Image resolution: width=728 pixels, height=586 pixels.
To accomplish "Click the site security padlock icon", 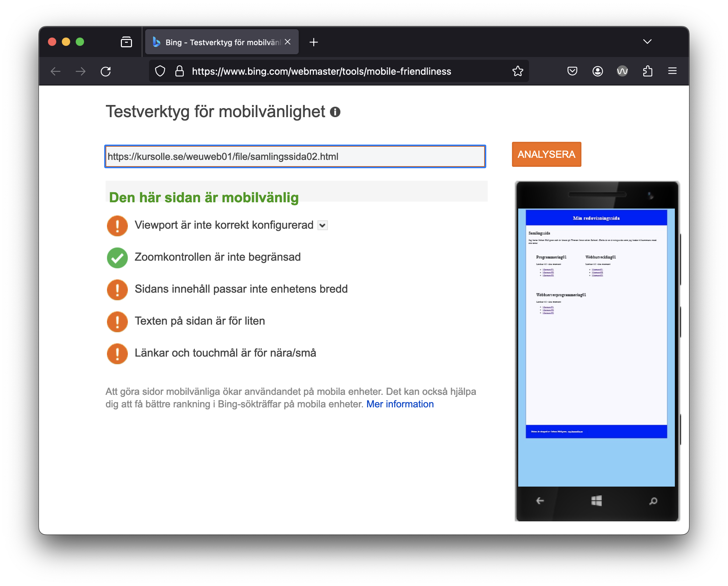I will pos(180,71).
